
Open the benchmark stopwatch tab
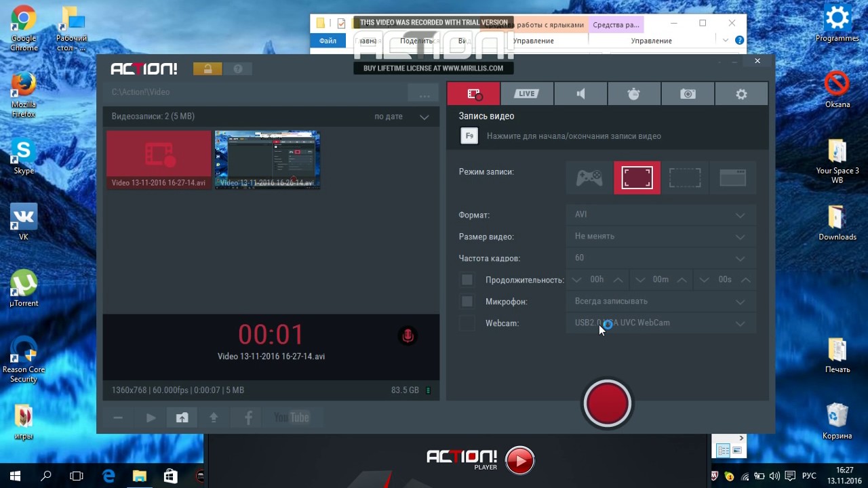click(634, 94)
